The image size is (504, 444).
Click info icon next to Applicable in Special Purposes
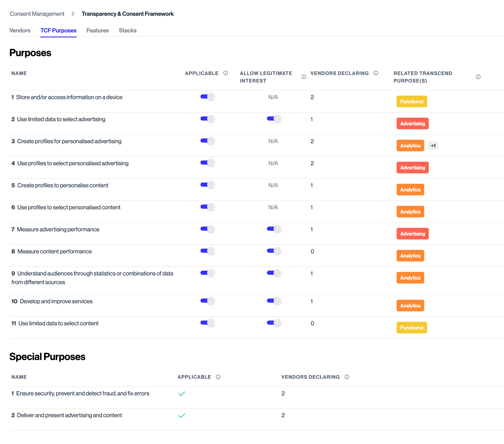[x=218, y=377]
